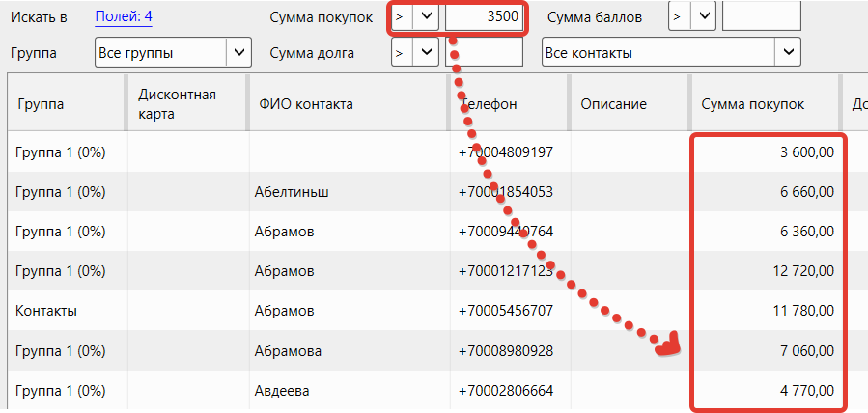868x413 pixels.
Task: Click the purchase sum 4 770,00
Action: pyautogui.click(x=807, y=391)
